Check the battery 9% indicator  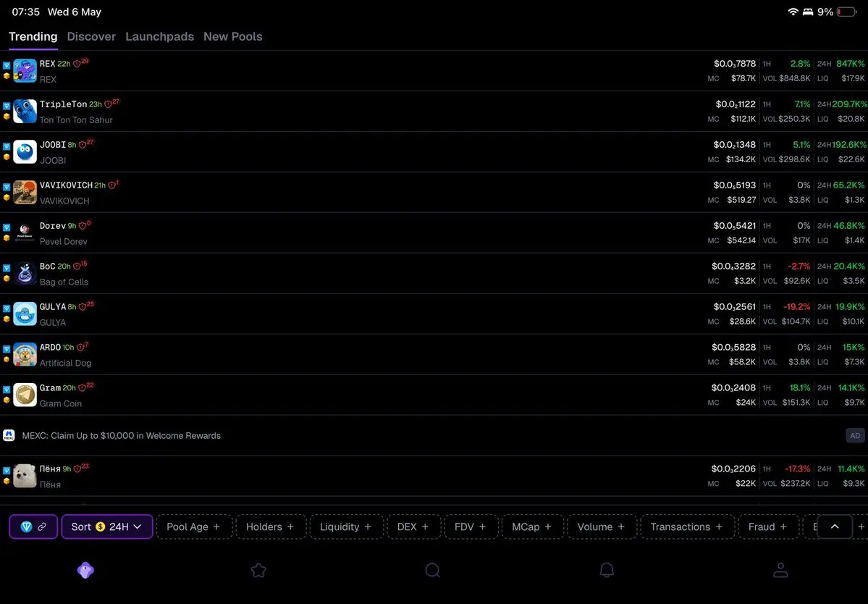click(x=837, y=12)
